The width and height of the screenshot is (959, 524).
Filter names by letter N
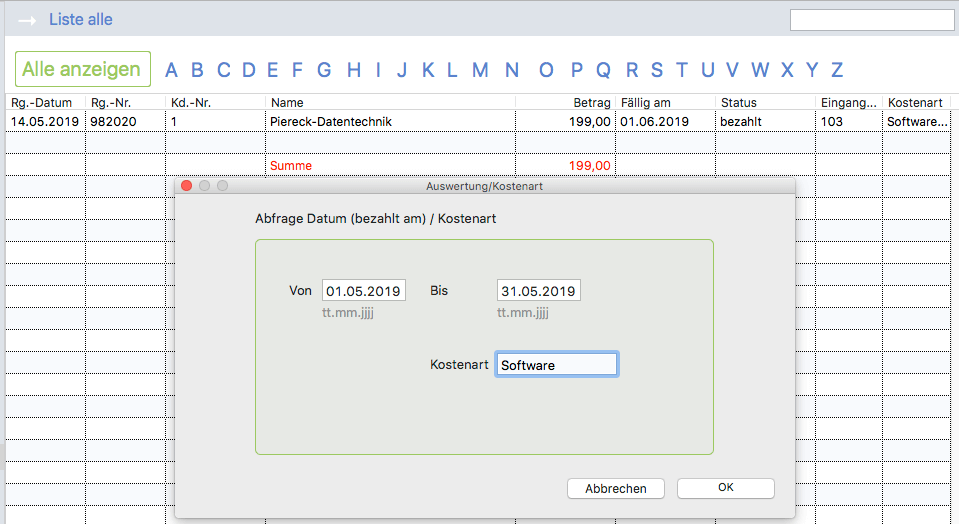[x=512, y=70]
